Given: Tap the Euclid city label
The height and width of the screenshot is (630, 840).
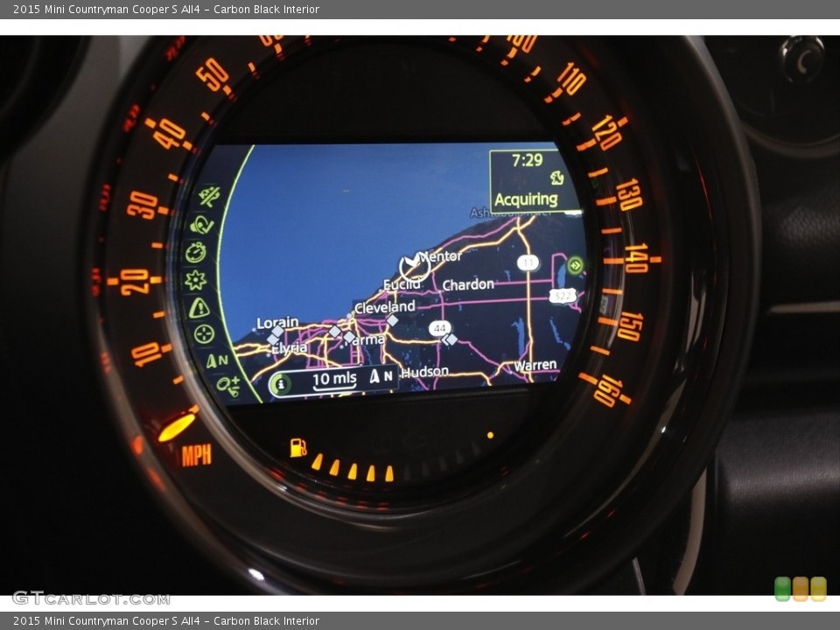Looking at the screenshot, I should point(402,284).
